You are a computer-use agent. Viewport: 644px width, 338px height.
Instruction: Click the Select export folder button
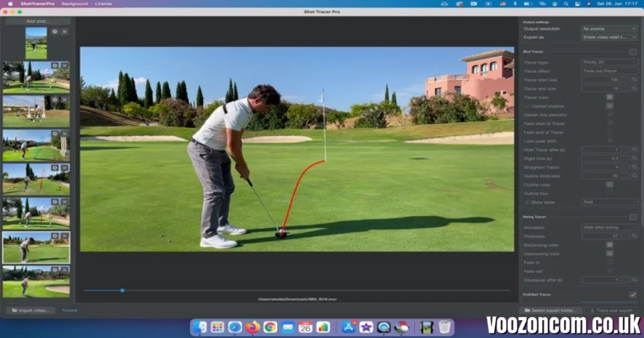(x=552, y=310)
